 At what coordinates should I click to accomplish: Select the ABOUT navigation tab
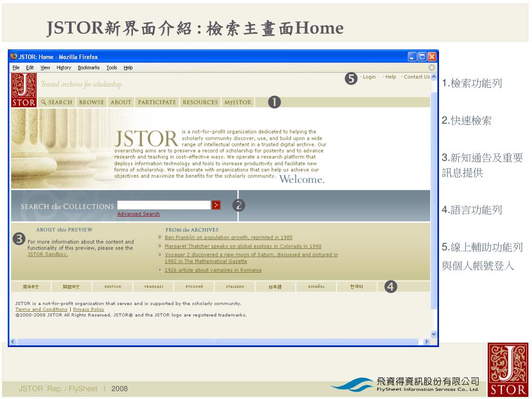coord(121,102)
